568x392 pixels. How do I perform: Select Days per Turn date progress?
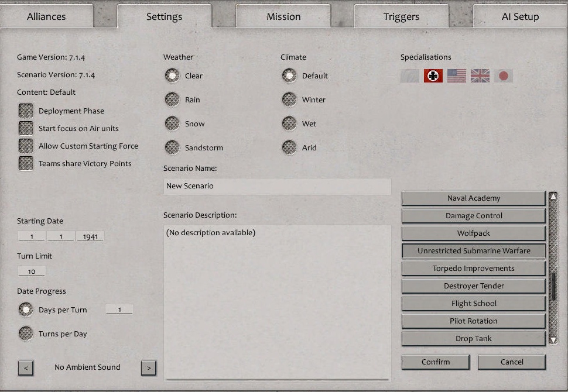[x=26, y=310]
